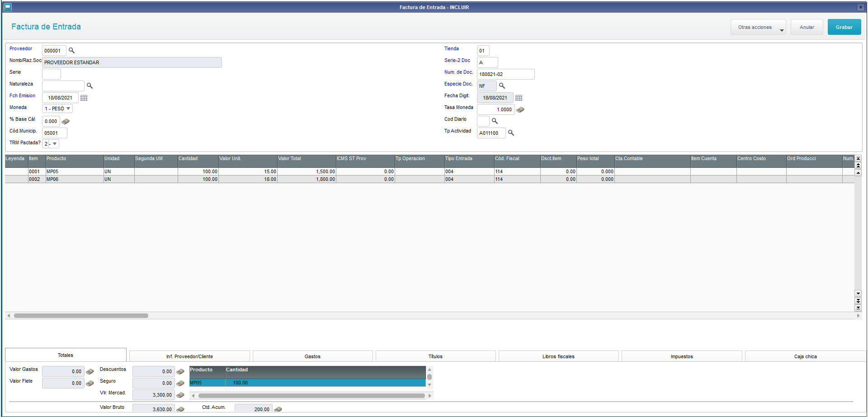Open the TRM Pactada? dropdown

[x=51, y=144]
